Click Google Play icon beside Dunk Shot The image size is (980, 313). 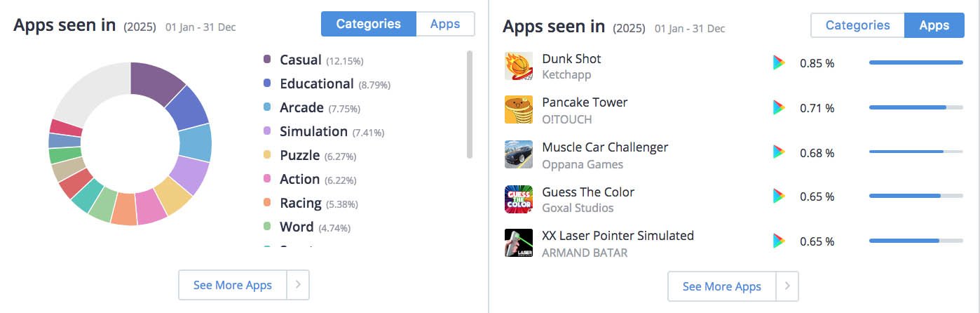779,63
